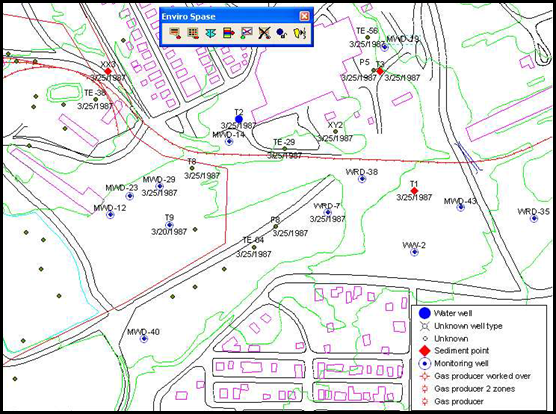This screenshot has width=556, height=414.
Task: Click the "Unknown well type" legend label
Action: tap(468, 326)
